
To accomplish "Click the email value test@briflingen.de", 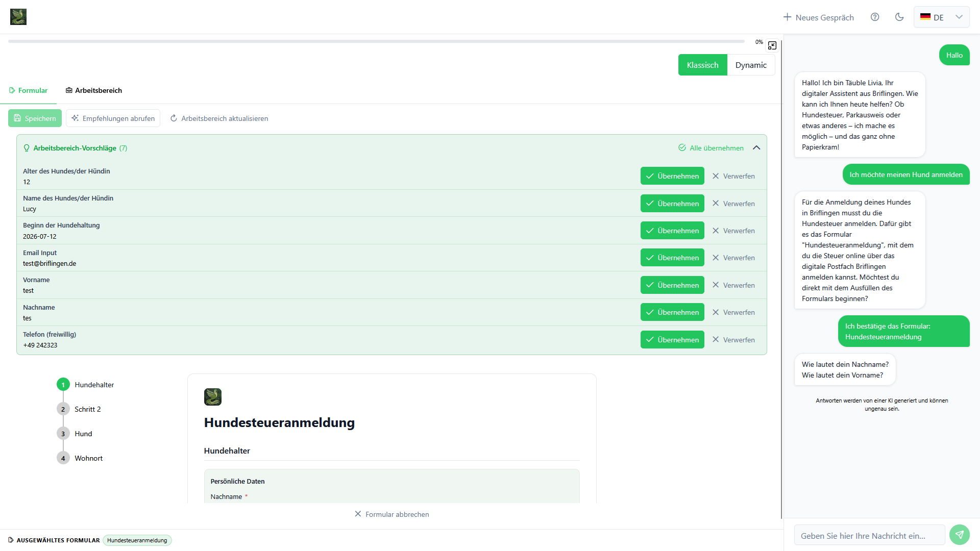I will (50, 264).
